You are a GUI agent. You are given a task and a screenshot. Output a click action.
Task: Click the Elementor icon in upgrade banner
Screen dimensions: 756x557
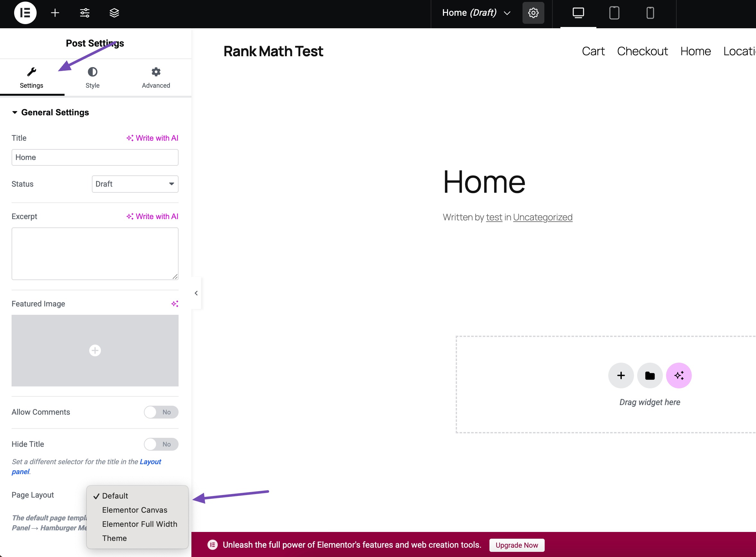212,545
